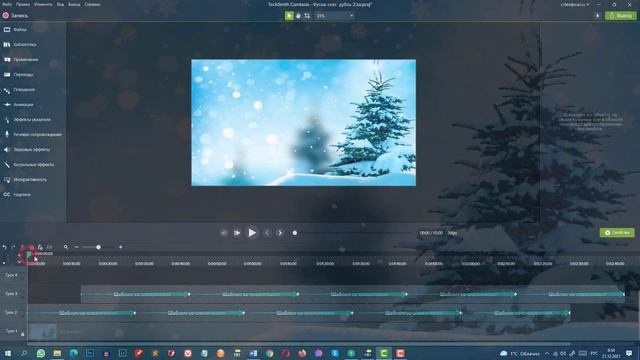Click the timeline playhead marker
This screenshot has height=360, width=640.
29,255
